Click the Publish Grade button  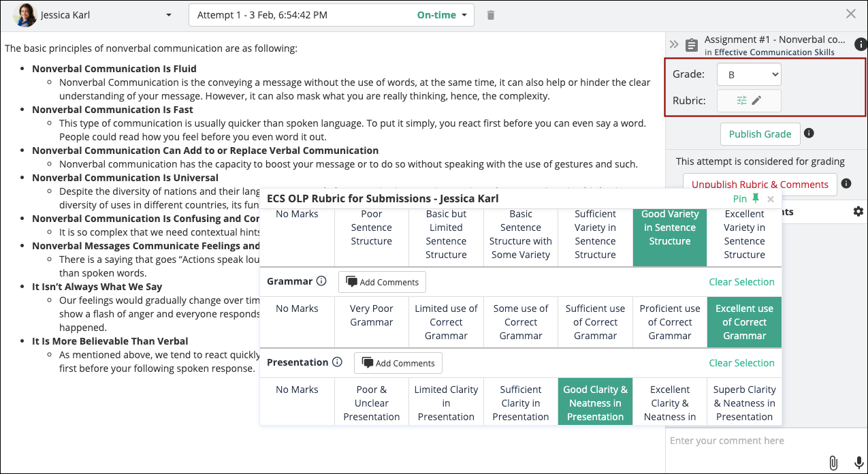point(760,134)
